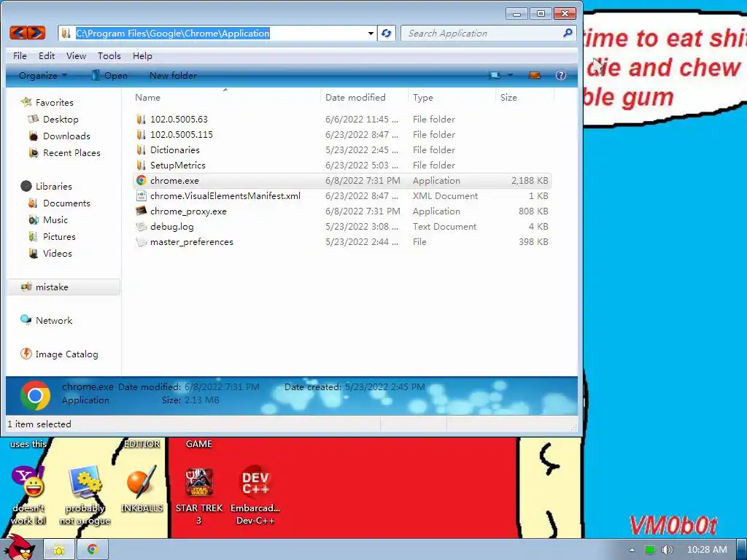Open the address bar history dropdown
This screenshot has width=747, height=560.
click(371, 34)
